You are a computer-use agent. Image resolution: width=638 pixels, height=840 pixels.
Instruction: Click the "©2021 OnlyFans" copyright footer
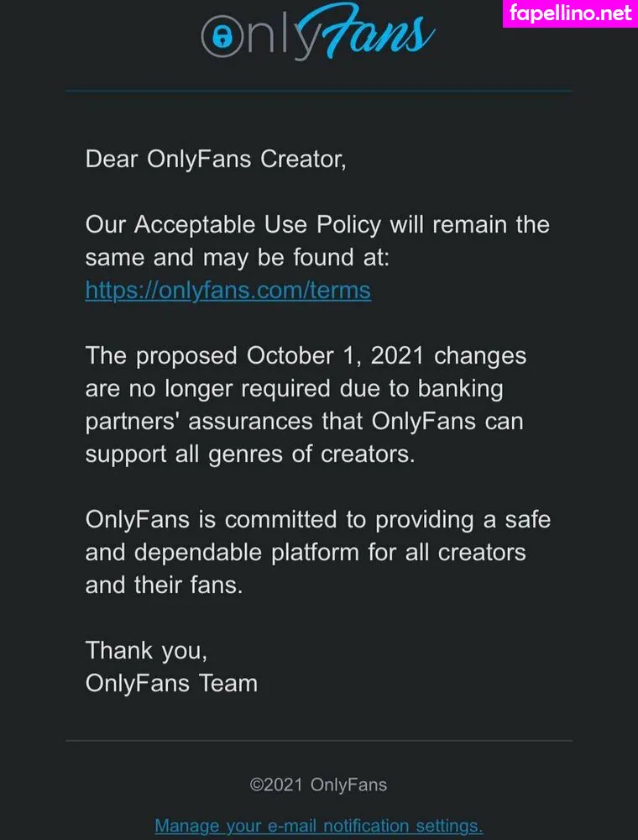(318, 785)
